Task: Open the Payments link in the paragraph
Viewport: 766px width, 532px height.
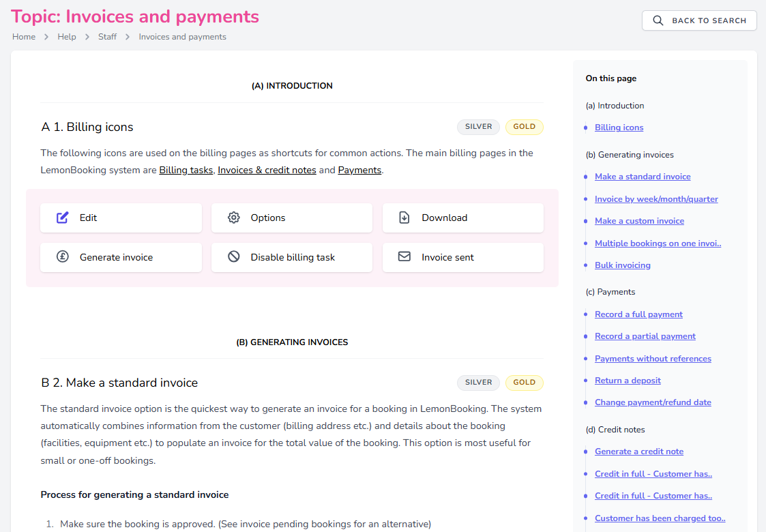Action: 359,170
